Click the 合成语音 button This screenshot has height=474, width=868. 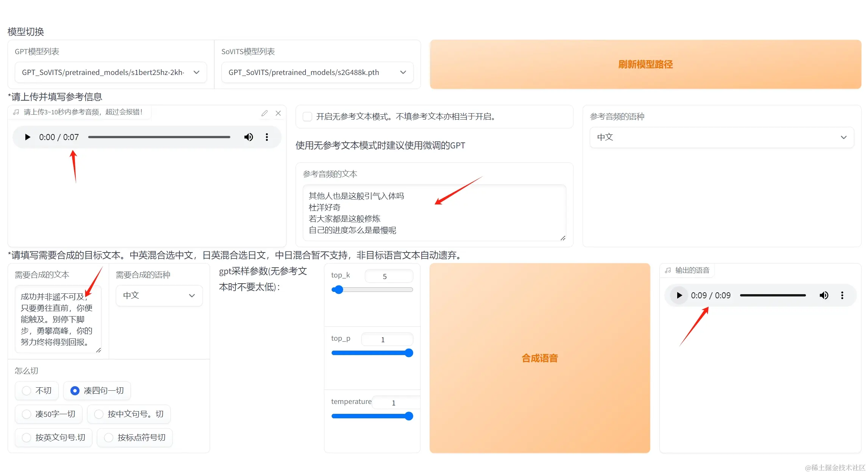tap(540, 358)
